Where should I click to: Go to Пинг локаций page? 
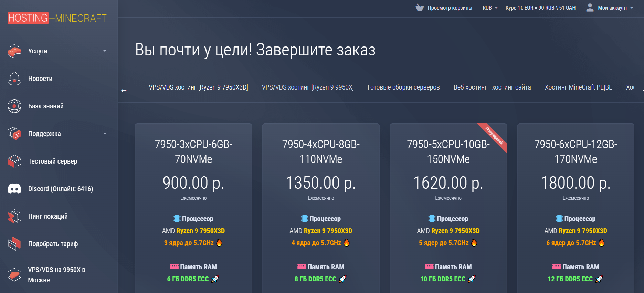[x=48, y=216]
